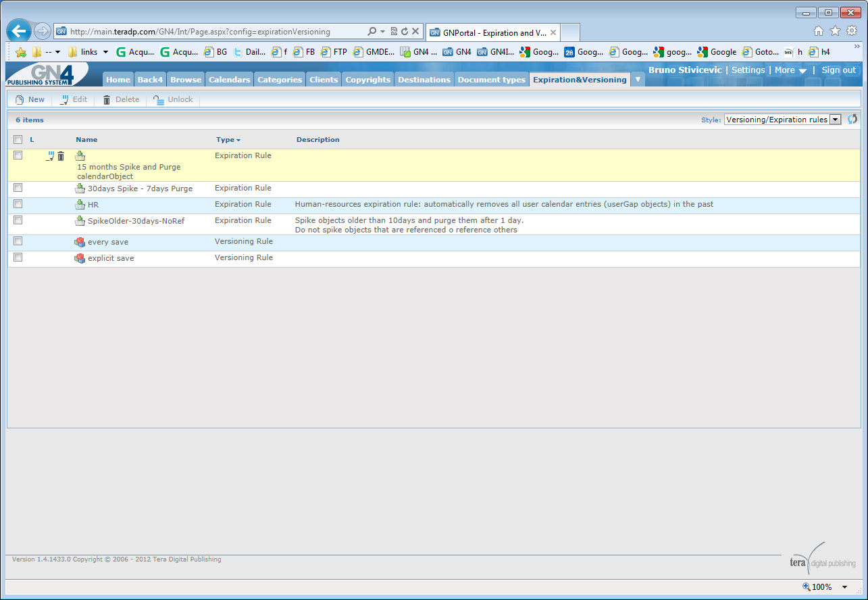
Task: Click the inline edit icon in first row
Action: tap(50, 156)
